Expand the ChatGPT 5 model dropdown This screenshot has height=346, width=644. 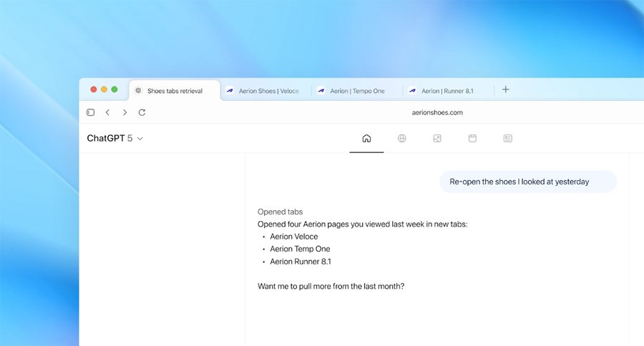tap(115, 138)
